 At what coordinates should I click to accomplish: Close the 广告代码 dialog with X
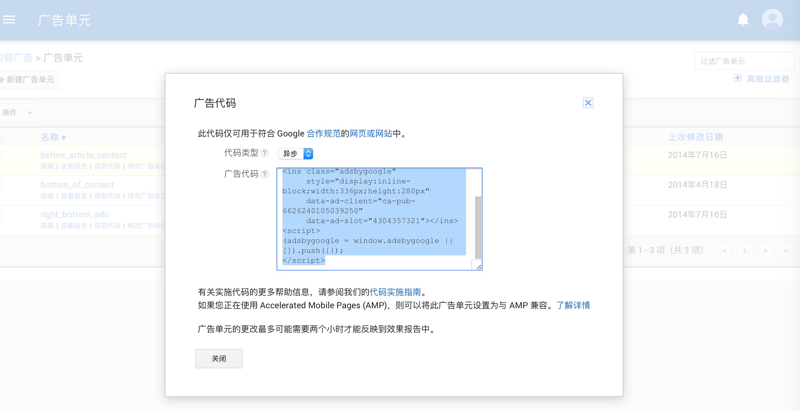pyautogui.click(x=588, y=103)
